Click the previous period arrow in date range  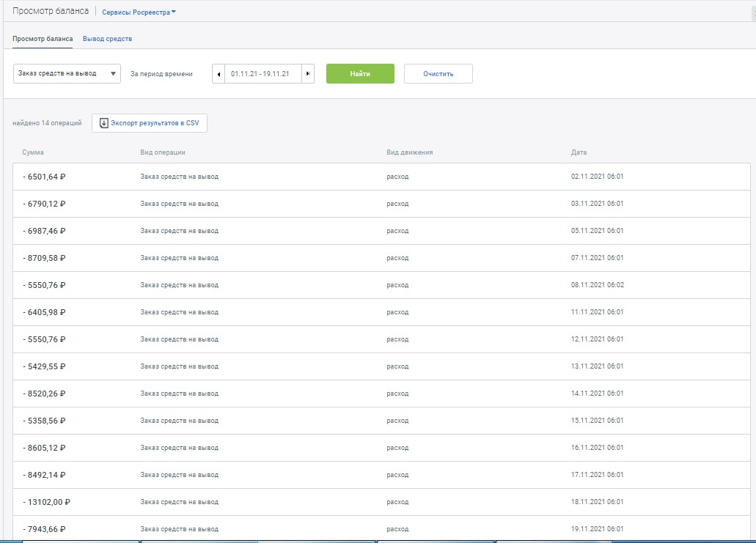219,74
